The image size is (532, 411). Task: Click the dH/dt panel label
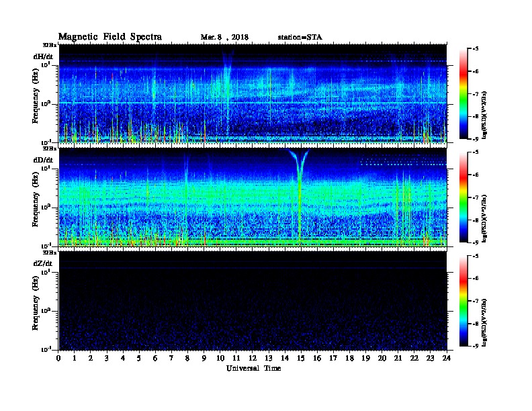[x=43, y=56]
